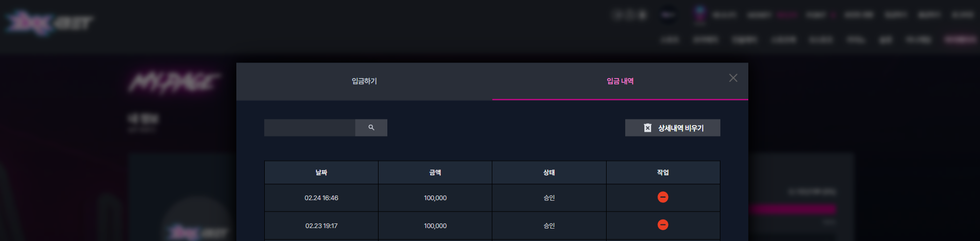Select the 입금 내역 tab
Viewport: 980px width, 241px height.
pos(620,81)
